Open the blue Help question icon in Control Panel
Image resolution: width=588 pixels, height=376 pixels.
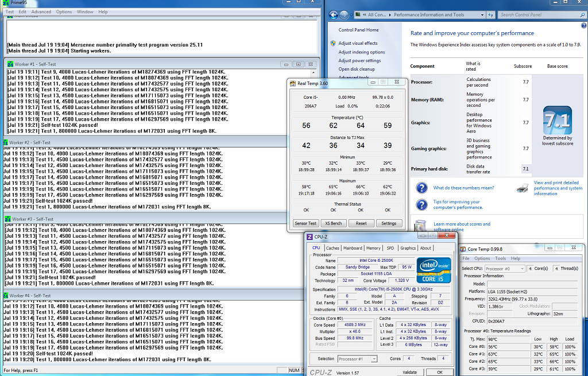click(x=583, y=26)
